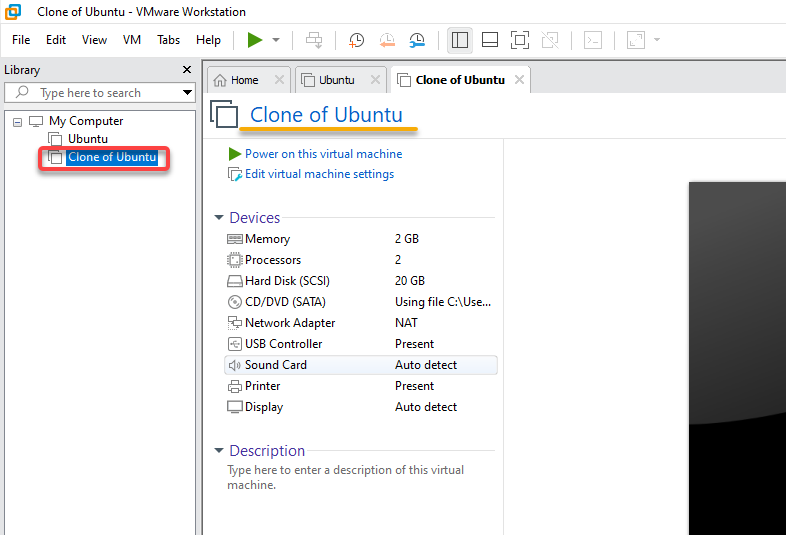The width and height of the screenshot is (786, 535).
Task: Open the Tabs menu
Action: [x=168, y=40]
